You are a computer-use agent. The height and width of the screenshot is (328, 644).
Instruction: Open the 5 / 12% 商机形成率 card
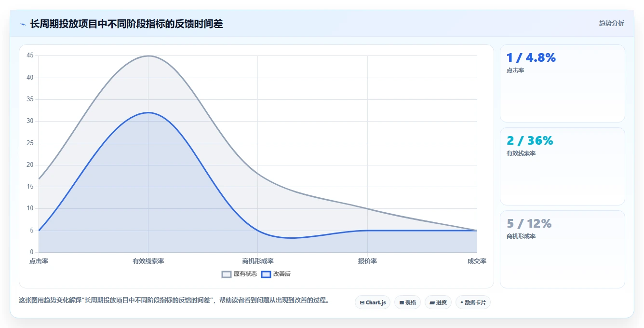[x=563, y=249]
